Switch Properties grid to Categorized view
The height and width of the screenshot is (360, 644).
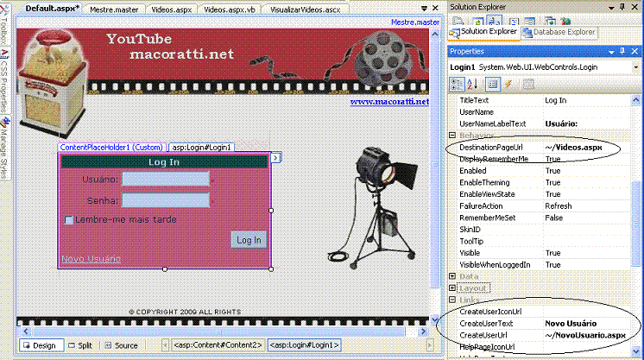pos(457,85)
